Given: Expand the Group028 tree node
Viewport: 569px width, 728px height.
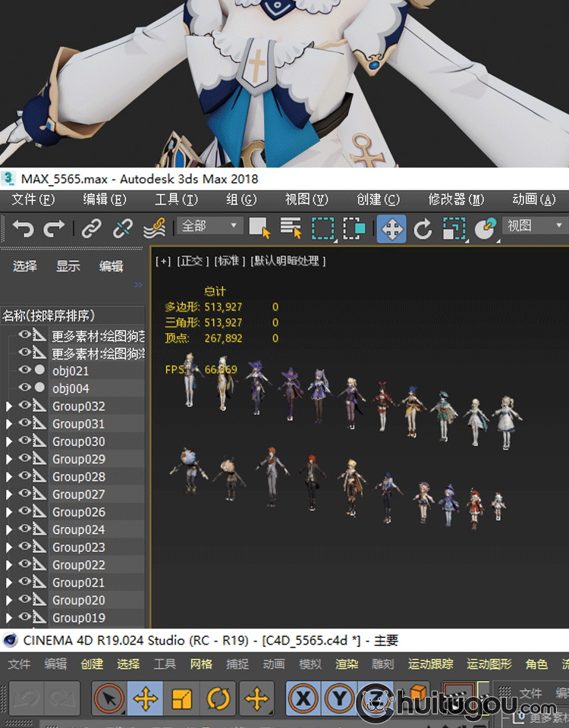Looking at the screenshot, I should tap(8, 477).
